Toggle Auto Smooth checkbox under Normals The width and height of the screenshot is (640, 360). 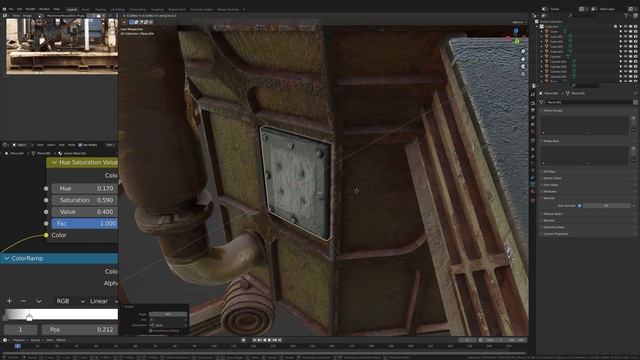click(x=579, y=206)
